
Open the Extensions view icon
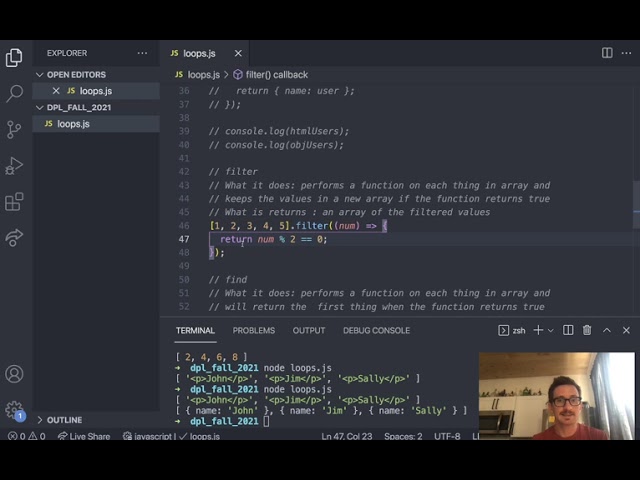click(14, 202)
